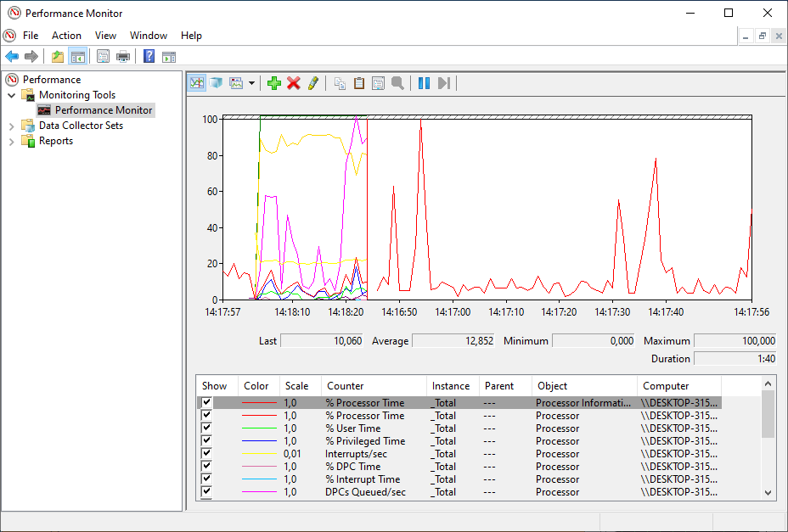Open the Help question mark icon
788x532 pixels.
[147, 57]
